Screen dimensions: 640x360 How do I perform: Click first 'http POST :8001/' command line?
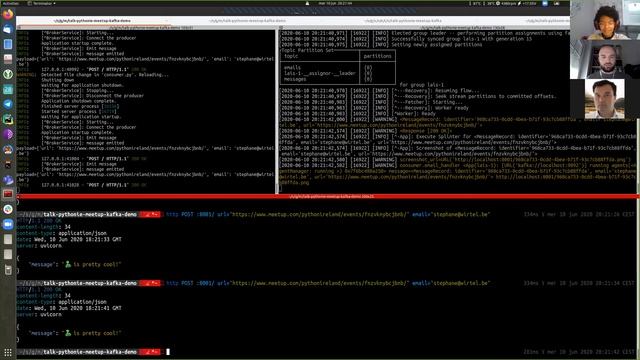click(x=328, y=214)
